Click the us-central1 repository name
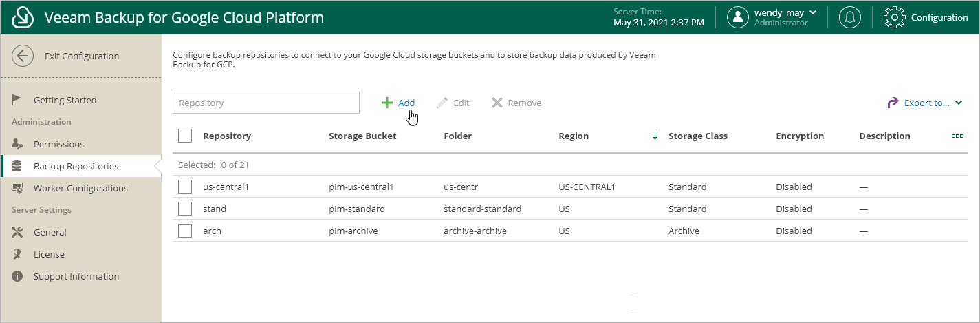Screen dimensions: 980x323 pyautogui.click(x=226, y=187)
